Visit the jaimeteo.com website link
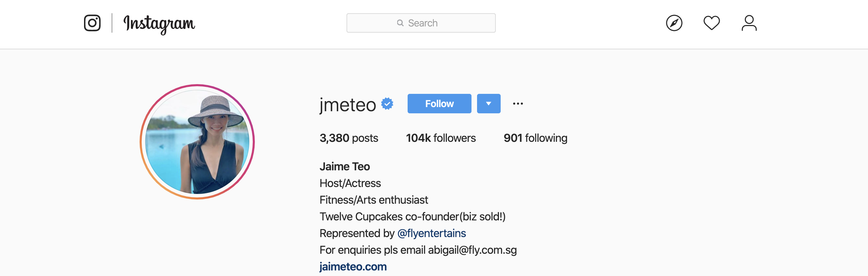Image resolution: width=868 pixels, height=276 pixels. point(353,267)
